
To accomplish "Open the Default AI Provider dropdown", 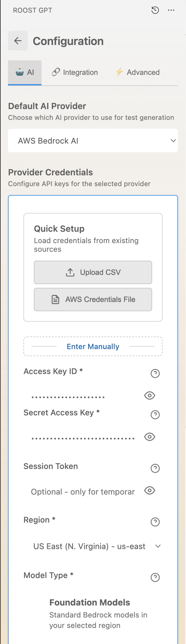I will [93, 141].
